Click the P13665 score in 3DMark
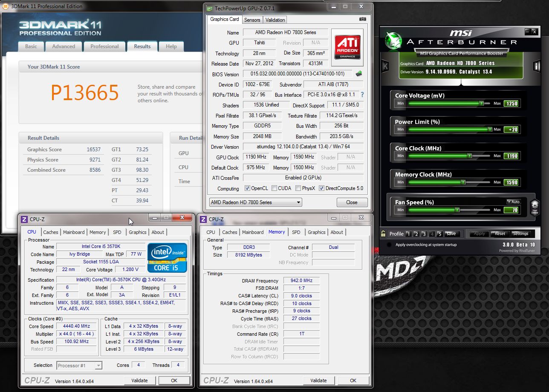Image resolution: width=549 pixels, height=392 pixels. (x=85, y=92)
